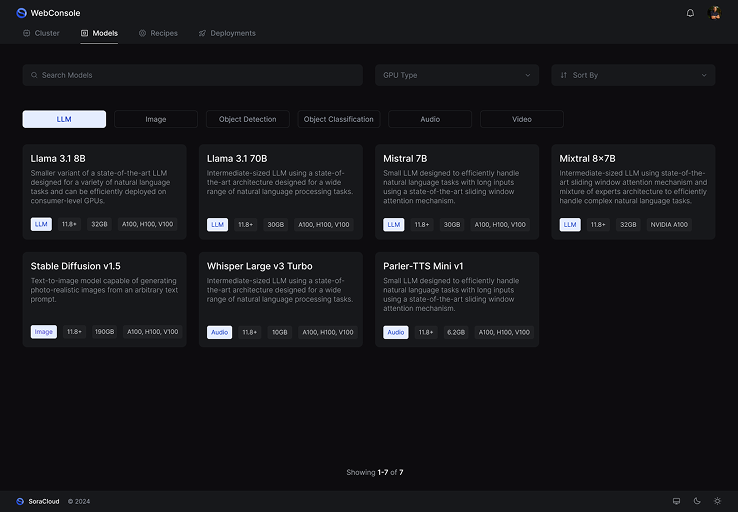This screenshot has width=738, height=512.
Task: Open the Llama 3.1 8B model card
Action: [104, 192]
